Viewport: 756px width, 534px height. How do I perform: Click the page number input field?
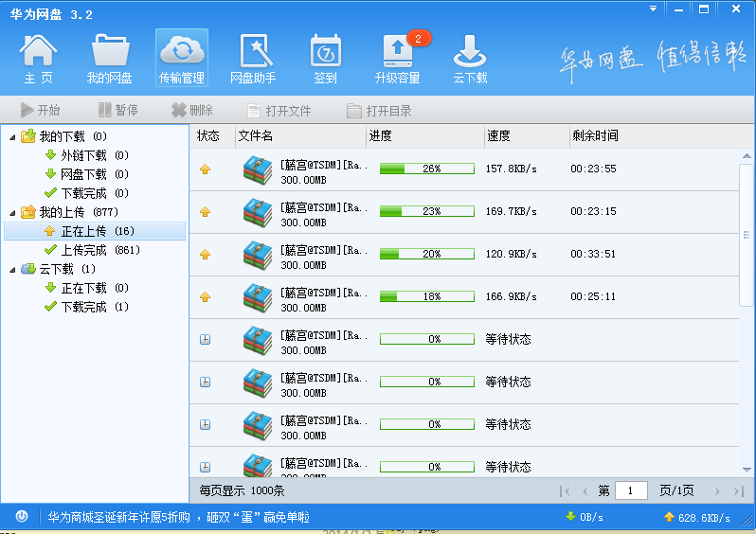pos(631,490)
